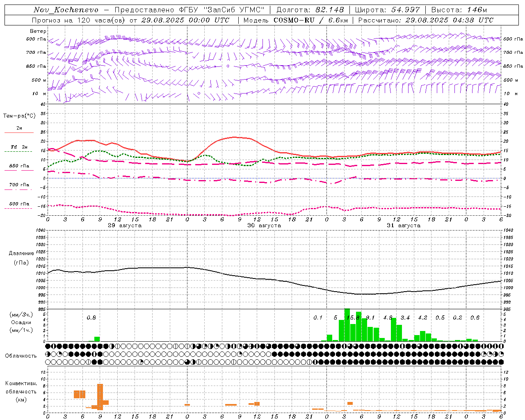Click the elevation label "Высота: 146м"

click(459, 10)
